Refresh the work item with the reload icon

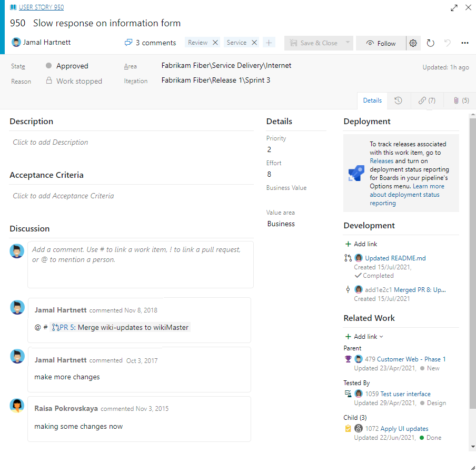point(430,43)
